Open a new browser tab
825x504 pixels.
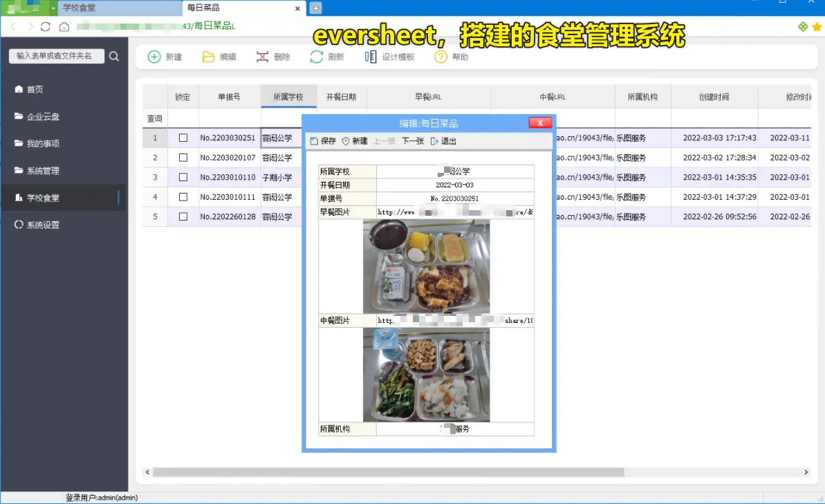click(x=315, y=9)
